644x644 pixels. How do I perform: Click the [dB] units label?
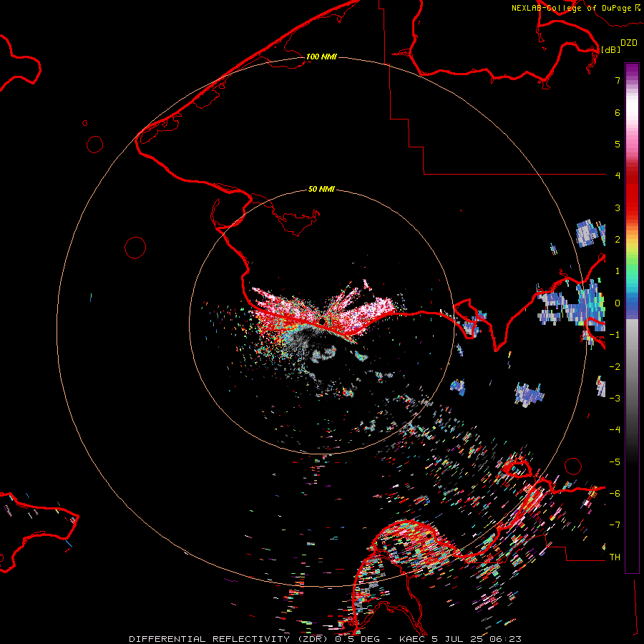(x=610, y=49)
